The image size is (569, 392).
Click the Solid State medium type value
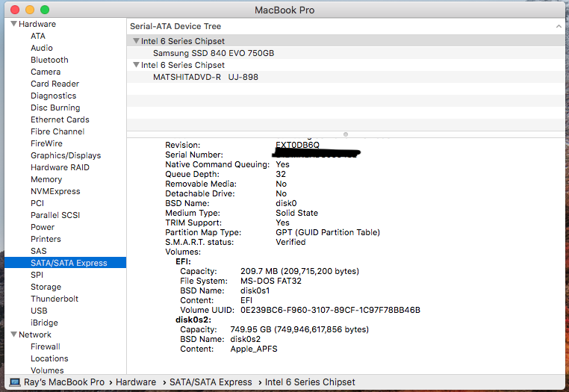pos(297,213)
